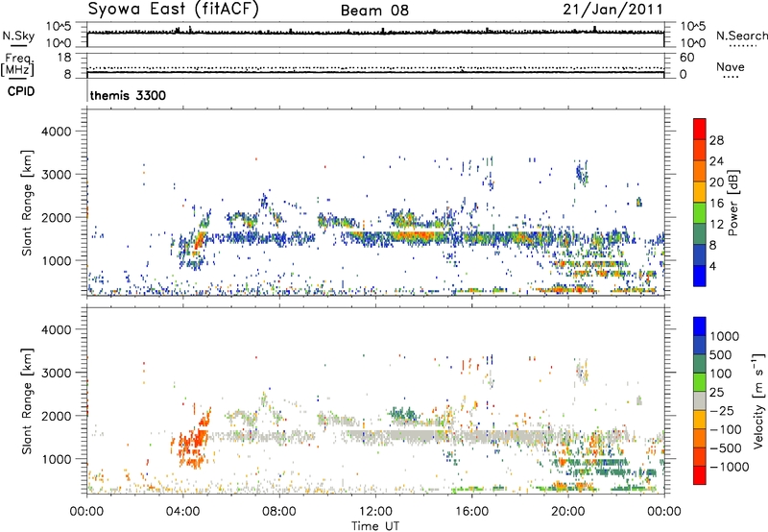Screen dimensions: 768x532
Task: Click the velocity panel 'Slant Range [km]' label
Action: point(27,400)
